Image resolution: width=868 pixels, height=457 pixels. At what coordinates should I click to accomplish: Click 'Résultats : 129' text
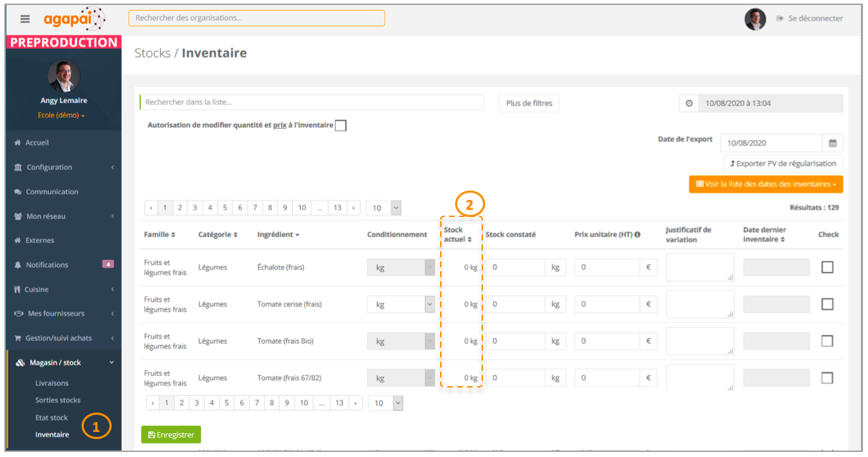[x=814, y=208]
